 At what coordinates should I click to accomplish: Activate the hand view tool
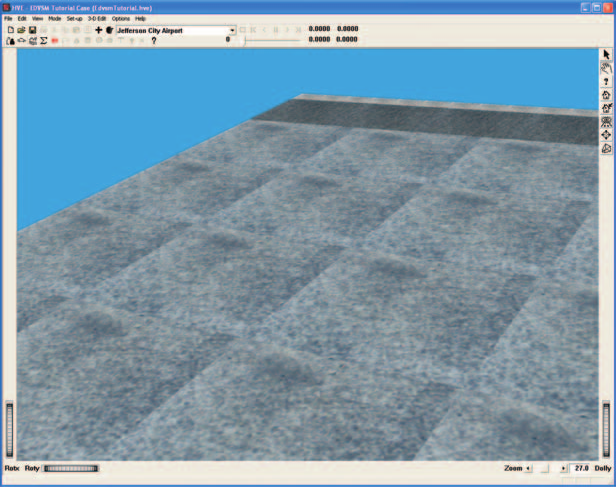coord(606,68)
